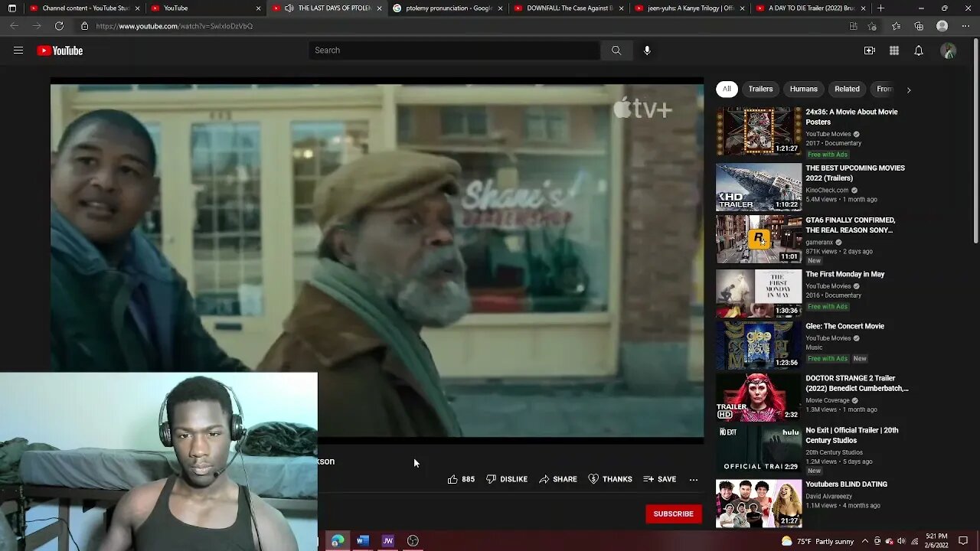Switch to jeen-yuhs Kanye Trilogy tab
This screenshot has width=980, height=551.
pos(690,8)
